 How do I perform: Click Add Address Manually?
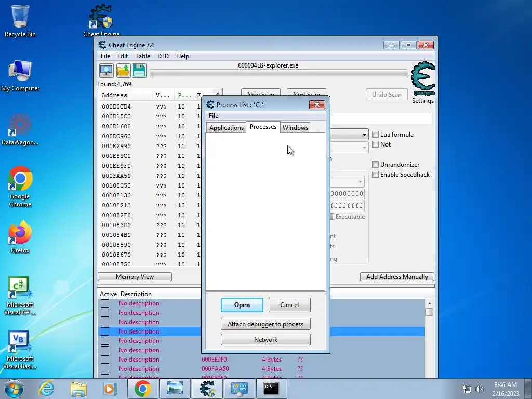397,277
